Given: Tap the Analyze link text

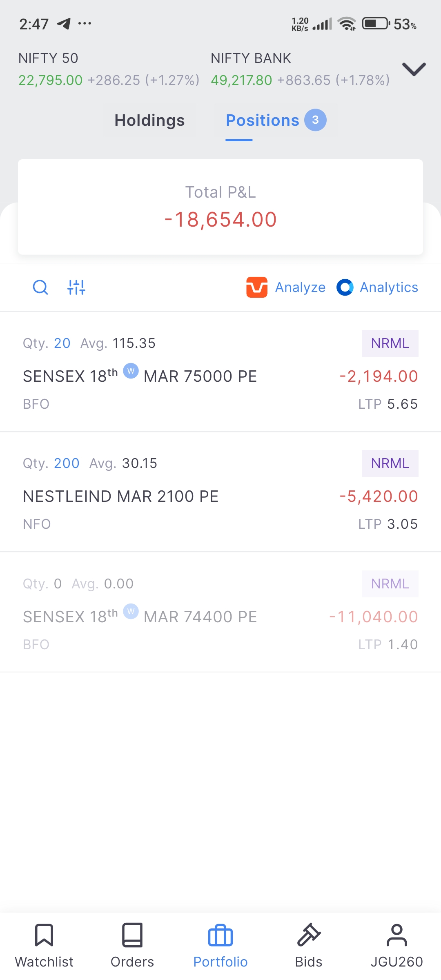Looking at the screenshot, I should [300, 287].
